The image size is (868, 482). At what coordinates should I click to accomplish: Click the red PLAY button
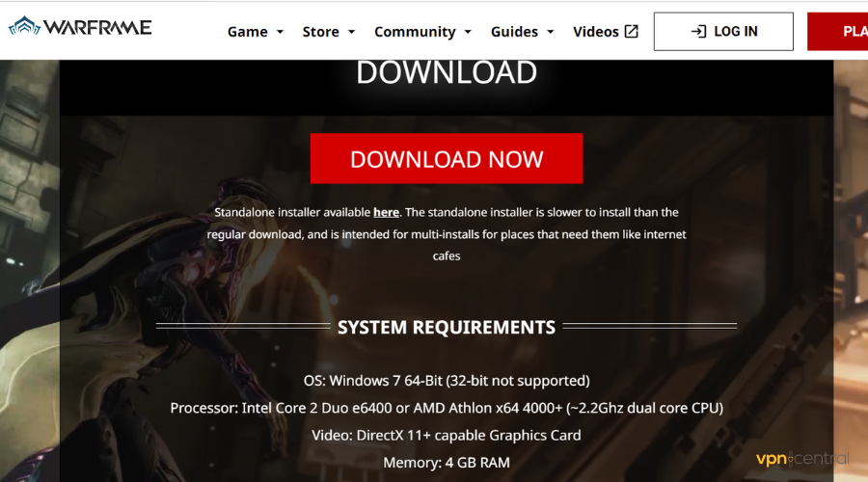pyautogui.click(x=837, y=32)
